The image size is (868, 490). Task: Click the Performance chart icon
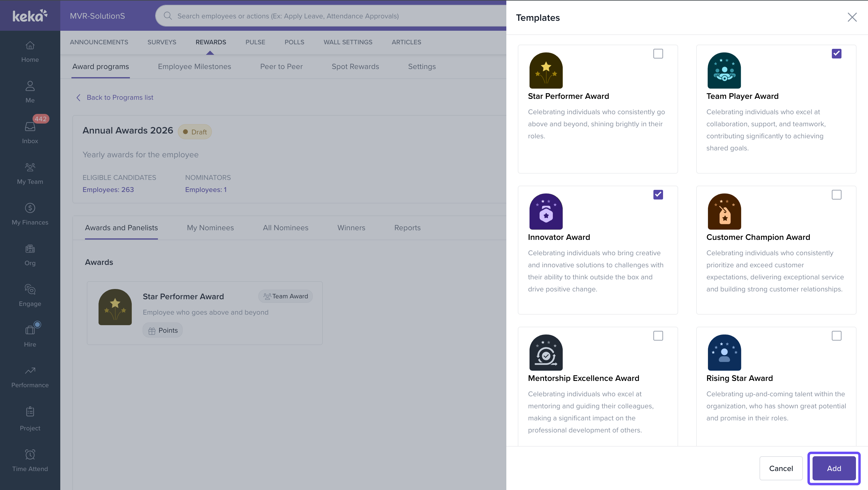(30, 371)
